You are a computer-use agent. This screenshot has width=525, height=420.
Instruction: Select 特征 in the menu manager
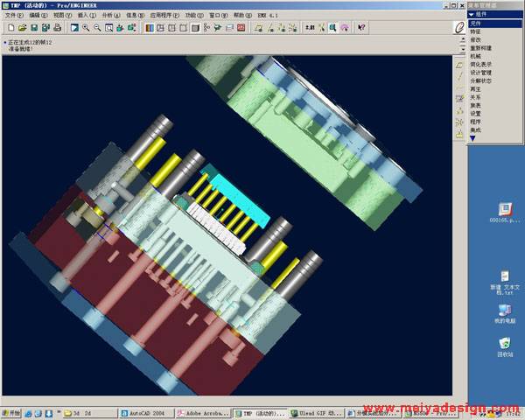click(475, 31)
